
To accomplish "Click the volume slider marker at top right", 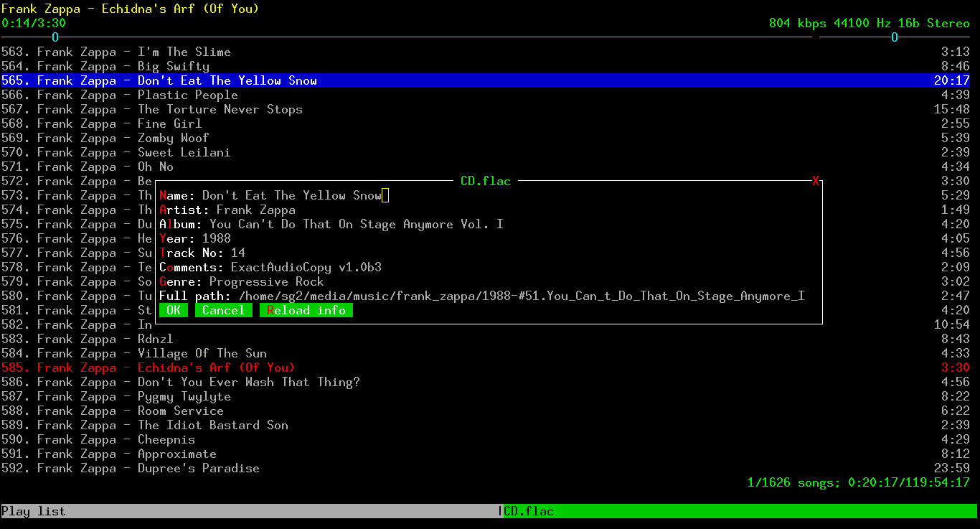I will coord(895,37).
